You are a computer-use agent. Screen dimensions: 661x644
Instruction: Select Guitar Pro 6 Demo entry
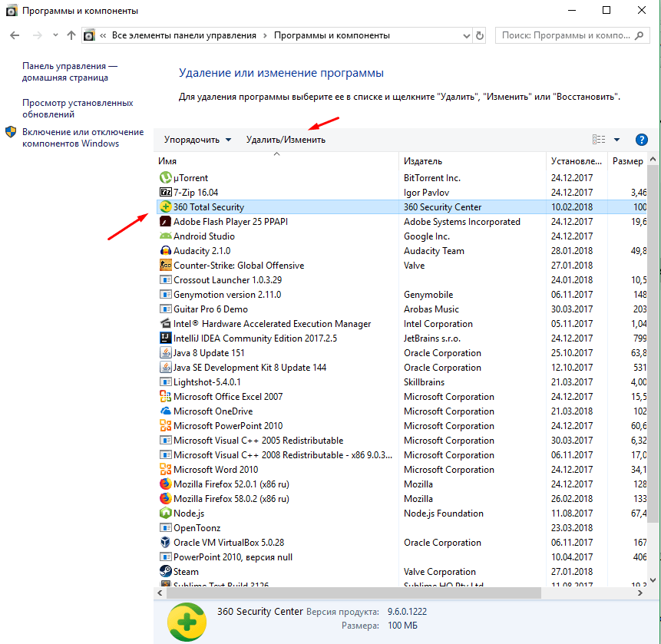pyautogui.click(x=402, y=309)
